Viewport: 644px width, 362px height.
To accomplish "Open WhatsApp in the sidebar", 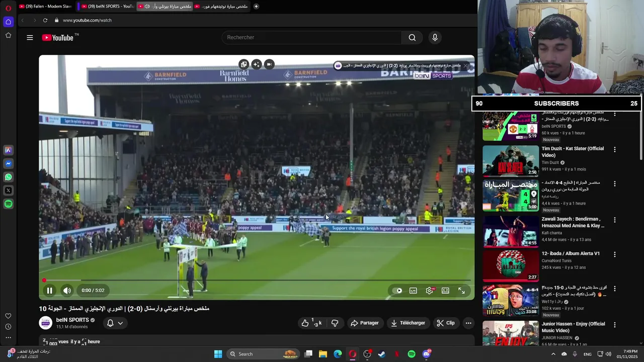I will pos(8,177).
